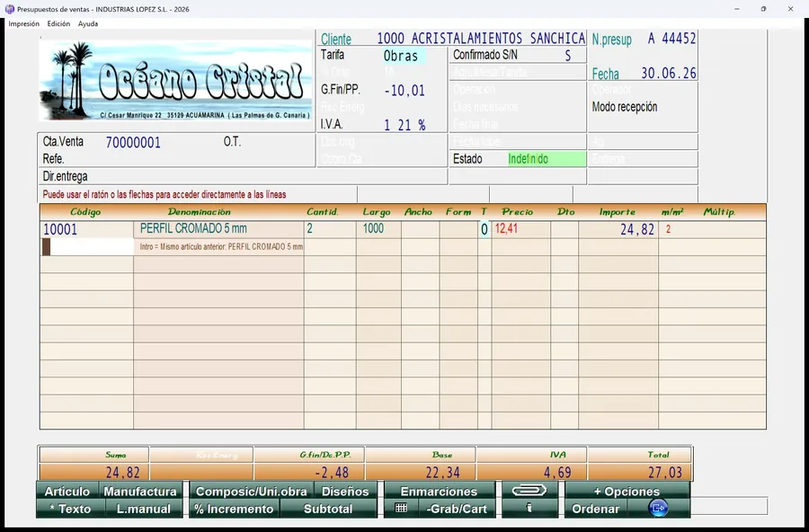This screenshot has width=809, height=532.
Task: Open the Impresión menu
Action: pos(23,23)
